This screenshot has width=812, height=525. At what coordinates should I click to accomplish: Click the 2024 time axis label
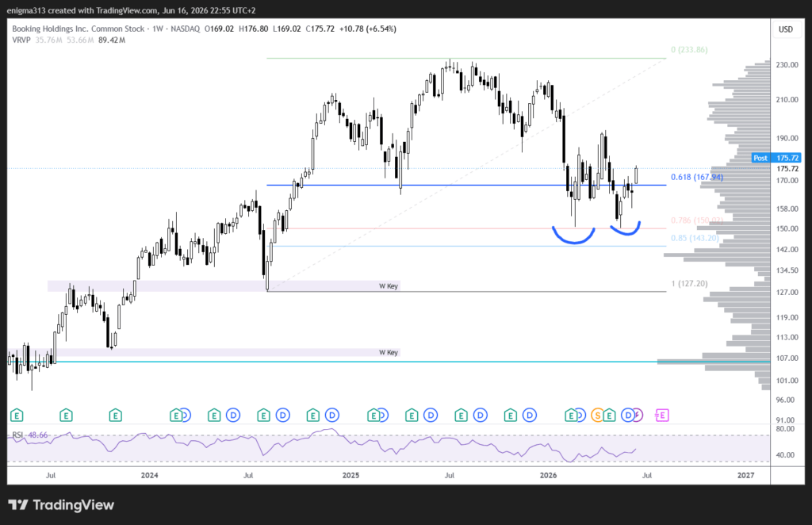click(x=150, y=475)
